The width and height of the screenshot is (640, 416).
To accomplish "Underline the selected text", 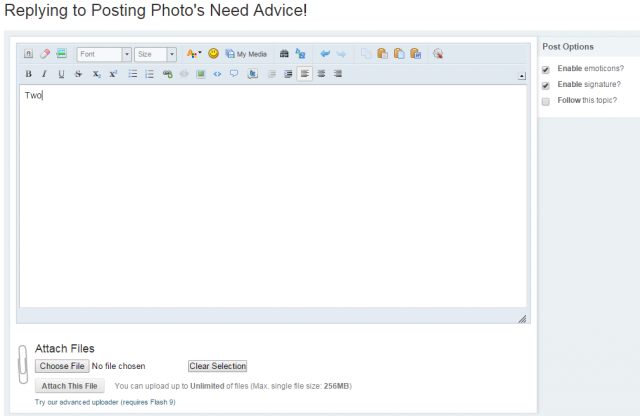I will point(61,74).
